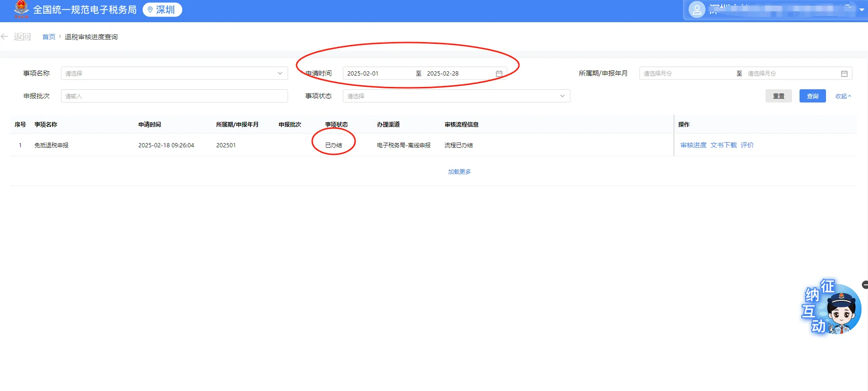868x391 pixels.
Task: Expand the account dropdown arrow
Action: pyautogui.click(x=861, y=10)
